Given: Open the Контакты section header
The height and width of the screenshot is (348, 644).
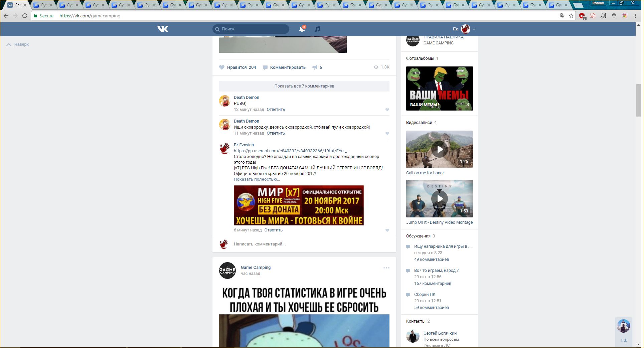Looking at the screenshot, I should coord(416,321).
